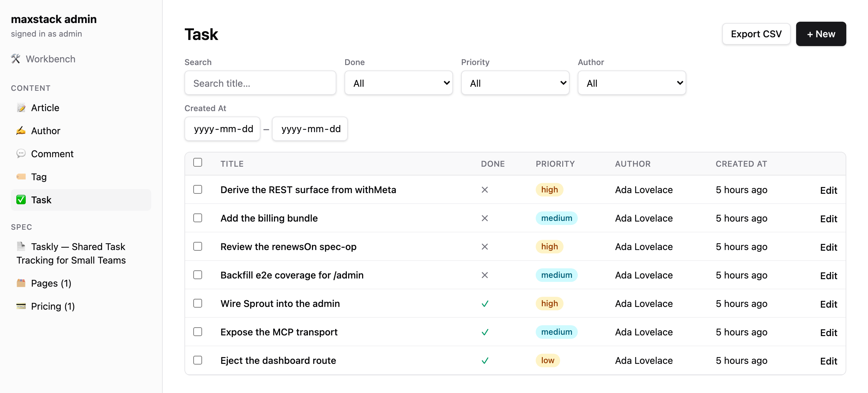Screen dimensions: 868x393
Task: Click the green Task checkmark icon
Action: coord(21,200)
